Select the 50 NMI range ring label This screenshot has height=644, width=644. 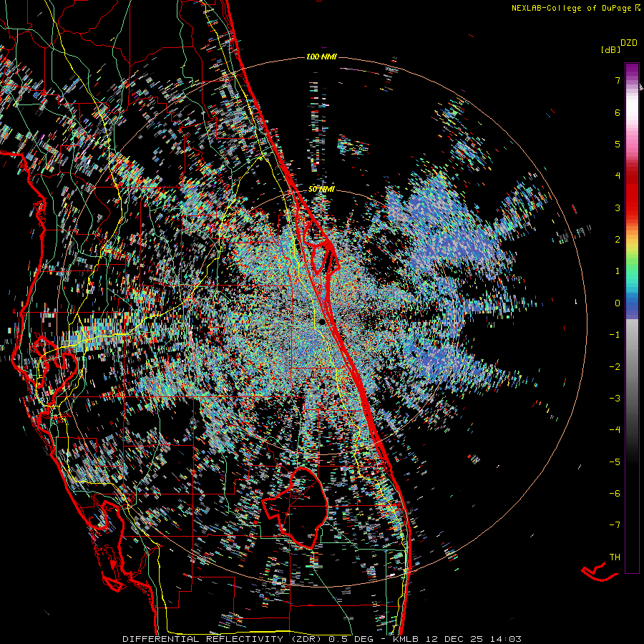[321, 190]
